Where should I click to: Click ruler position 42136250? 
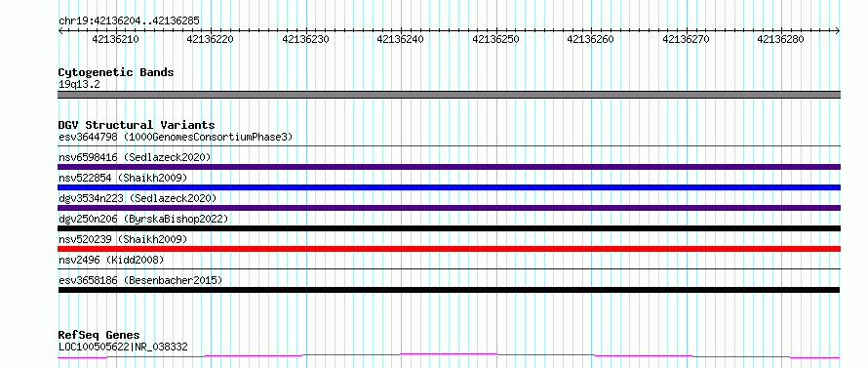coord(496,39)
